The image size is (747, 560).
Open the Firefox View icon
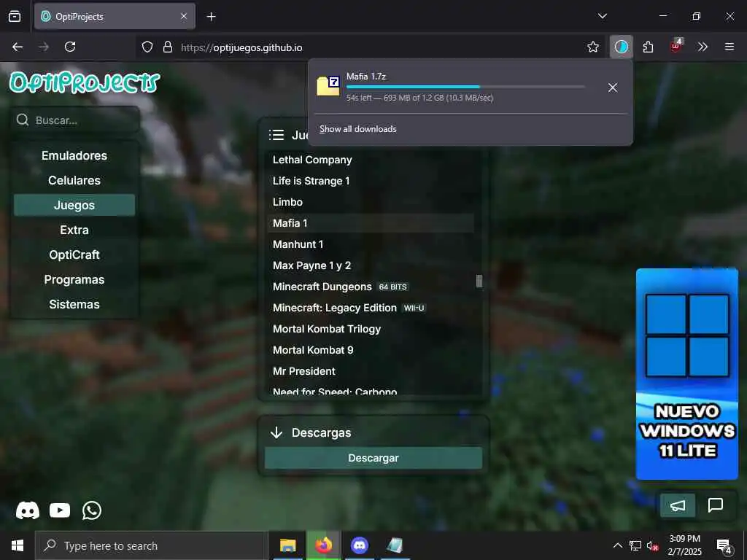click(15, 17)
